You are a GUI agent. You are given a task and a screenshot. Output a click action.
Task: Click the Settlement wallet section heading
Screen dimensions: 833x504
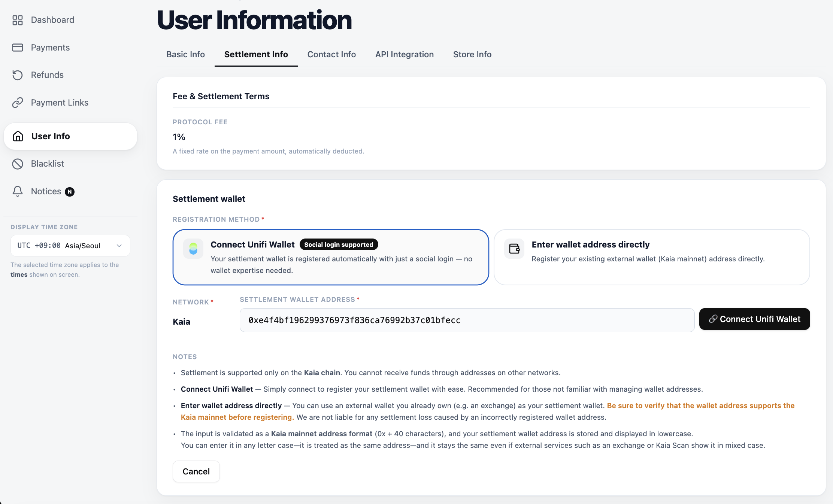click(209, 199)
